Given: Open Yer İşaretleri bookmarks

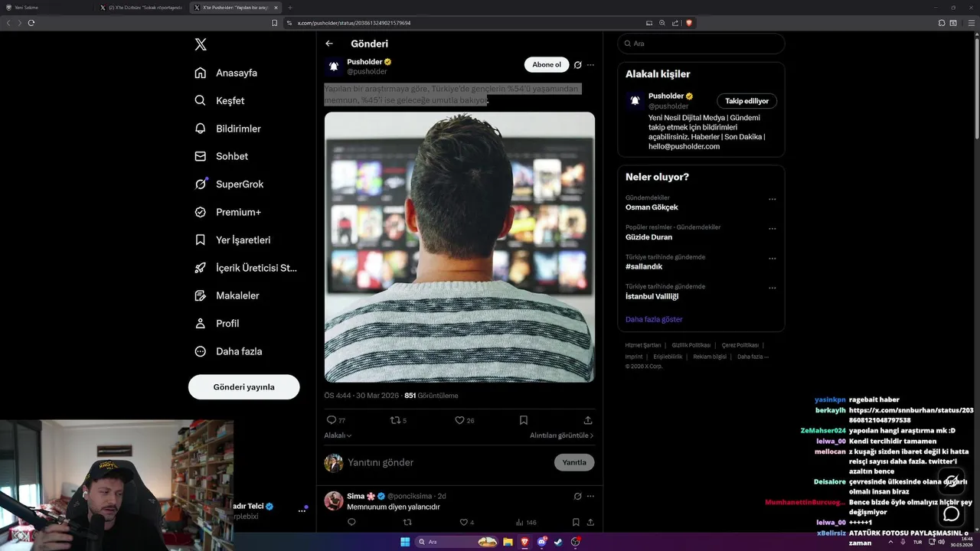Looking at the screenshot, I should (x=233, y=240).
